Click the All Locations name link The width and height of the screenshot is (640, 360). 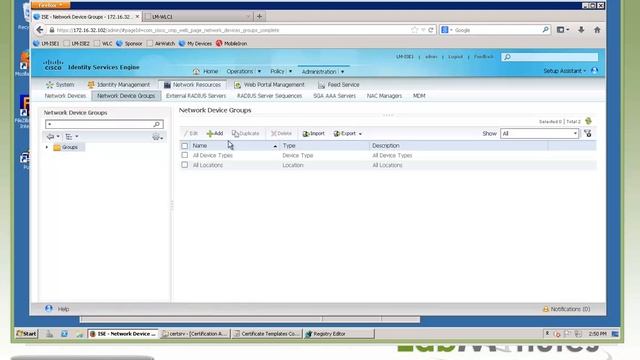(208, 165)
